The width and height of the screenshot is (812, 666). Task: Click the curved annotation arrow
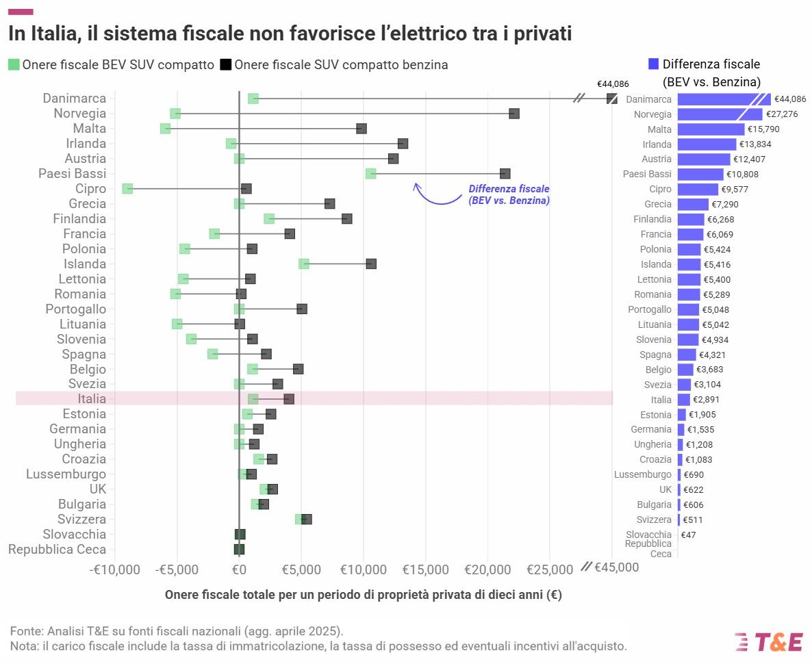point(437,194)
